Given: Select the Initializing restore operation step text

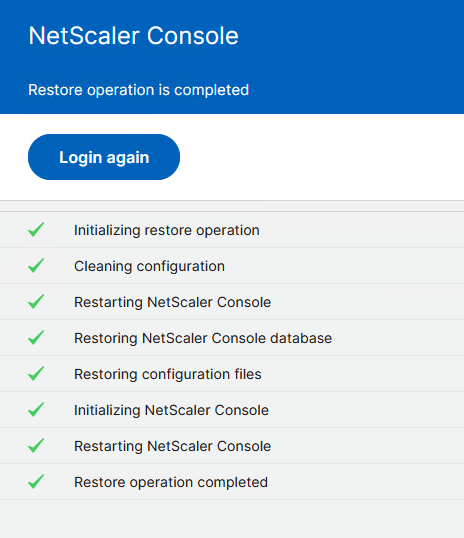Looking at the screenshot, I should 167,230.
